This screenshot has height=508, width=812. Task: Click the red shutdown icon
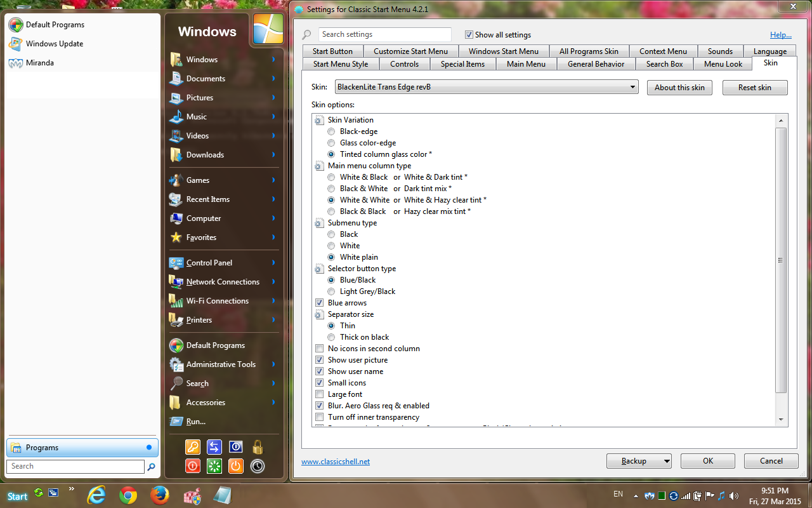pyautogui.click(x=193, y=466)
